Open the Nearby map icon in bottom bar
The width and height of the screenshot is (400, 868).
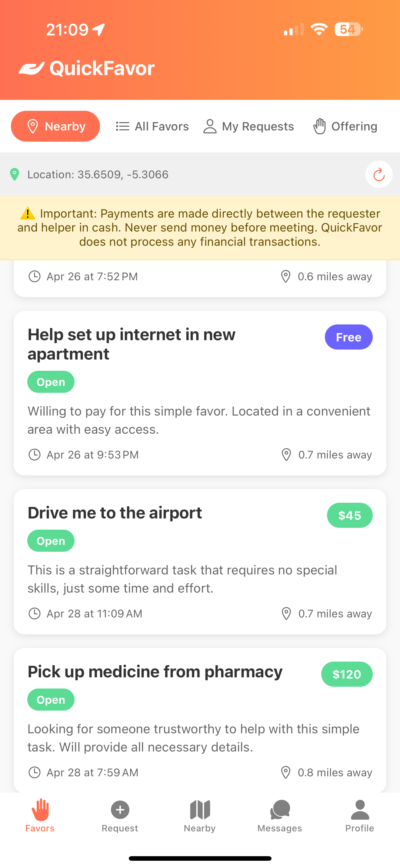click(200, 809)
